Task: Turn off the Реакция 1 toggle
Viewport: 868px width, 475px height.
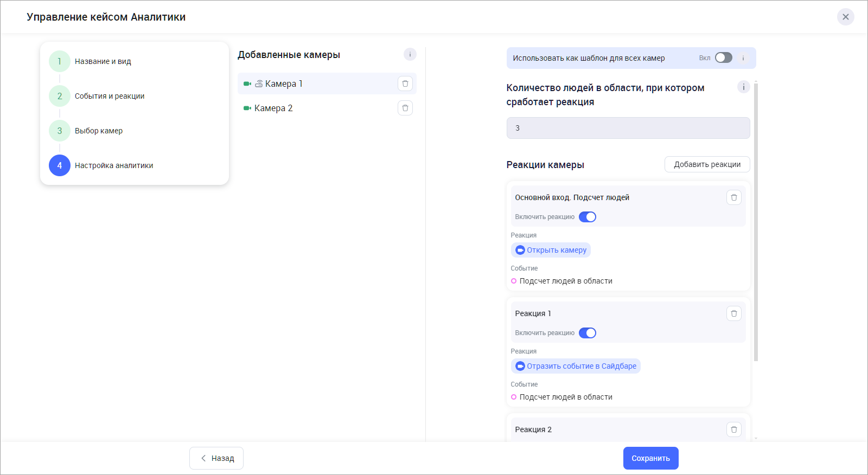Action: coord(587,333)
